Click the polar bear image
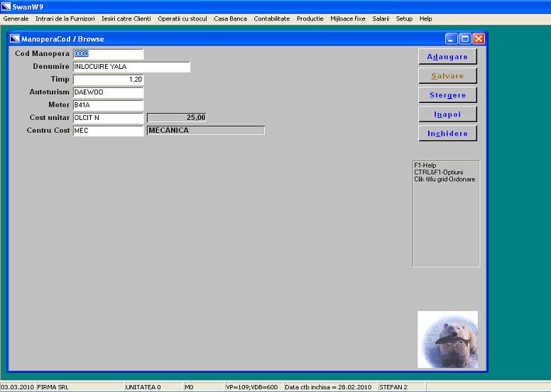The image size is (551, 392). (x=447, y=339)
